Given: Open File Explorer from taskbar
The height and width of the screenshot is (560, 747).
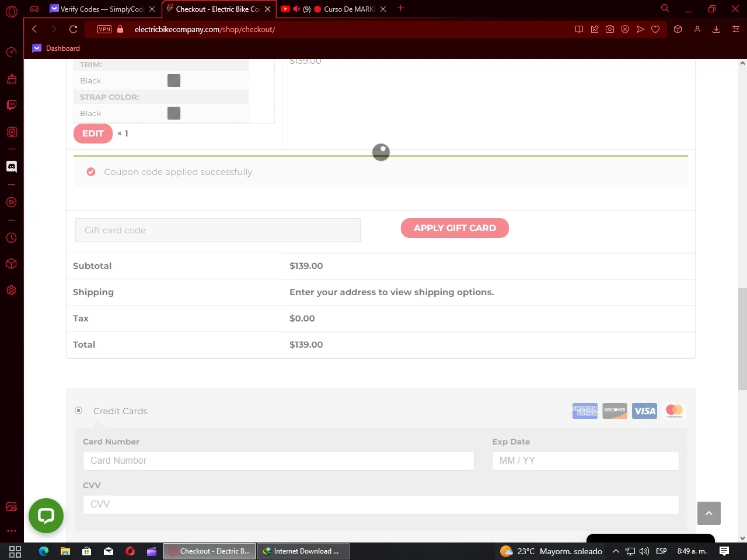Looking at the screenshot, I should 65,551.
